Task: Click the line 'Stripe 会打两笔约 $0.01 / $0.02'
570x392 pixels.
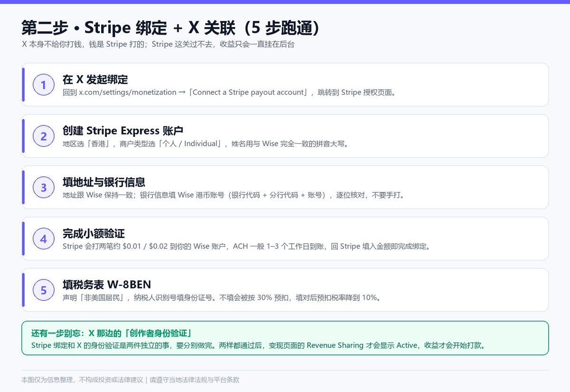Action: [246, 246]
